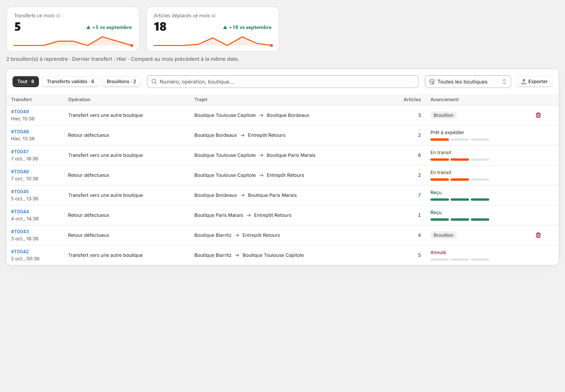Screen dimensions: 565x392
Task: Open transfer link #T0042
Action: click(x=20, y=252)
